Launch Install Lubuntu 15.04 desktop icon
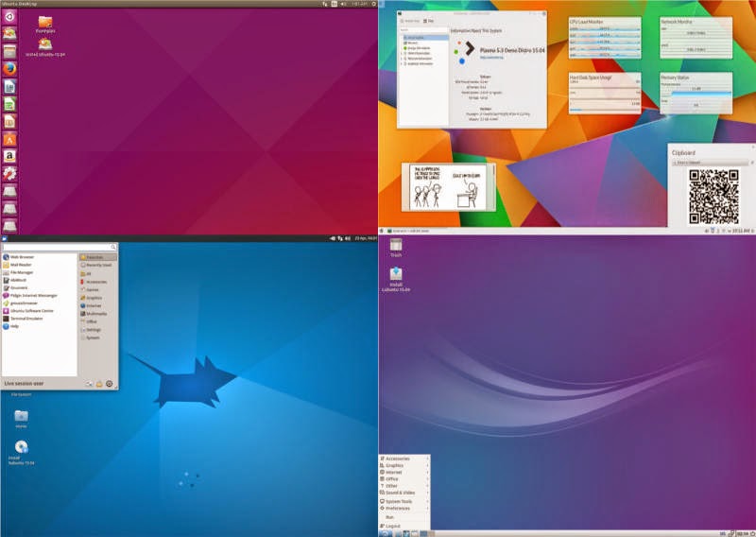The image size is (756, 537). pos(396,279)
